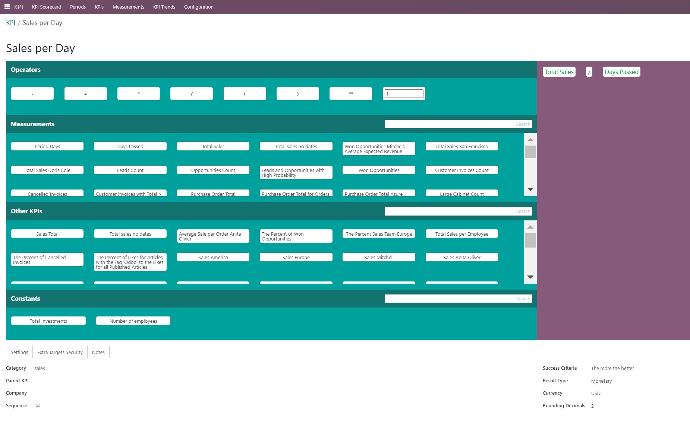
Task: Add Average Sale per Order Anita Oliver
Action: pyautogui.click(x=213, y=236)
